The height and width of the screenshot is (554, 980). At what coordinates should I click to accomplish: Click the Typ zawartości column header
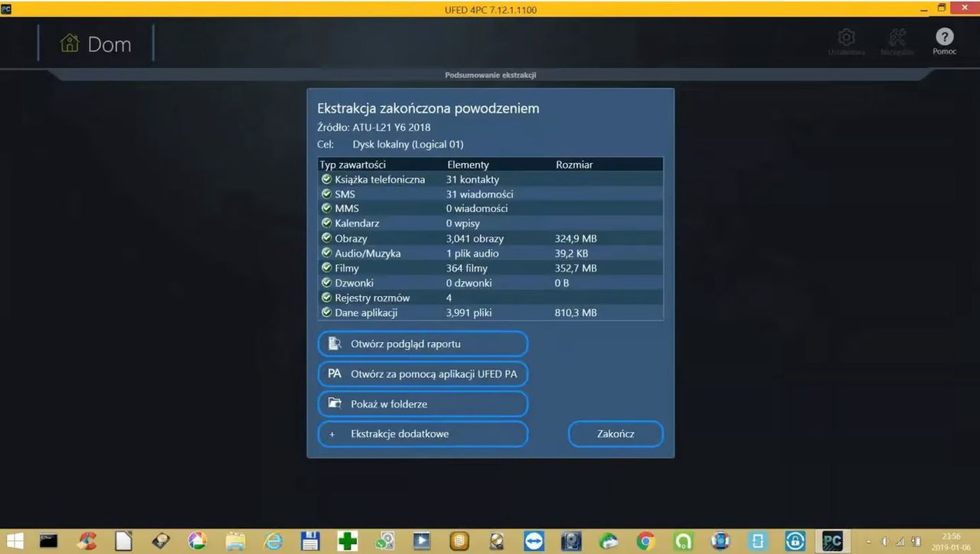pyautogui.click(x=353, y=165)
